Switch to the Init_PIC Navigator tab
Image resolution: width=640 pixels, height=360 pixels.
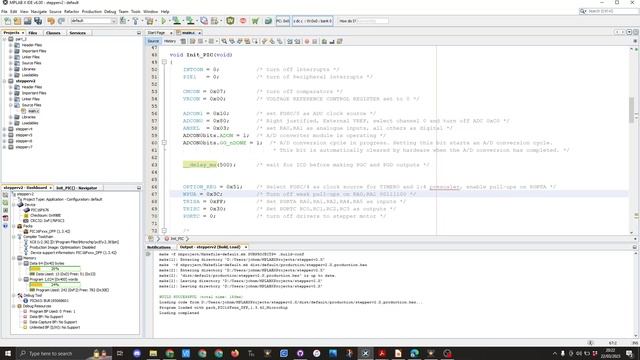point(77,188)
